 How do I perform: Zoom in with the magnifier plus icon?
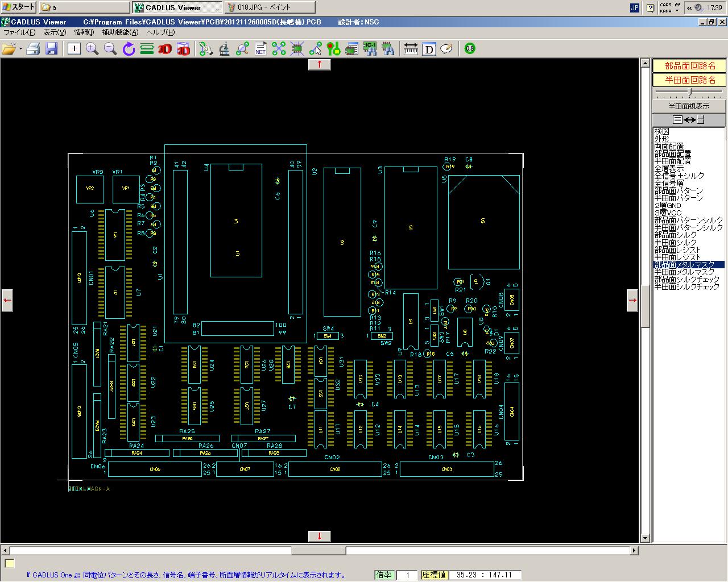(x=92, y=49)
